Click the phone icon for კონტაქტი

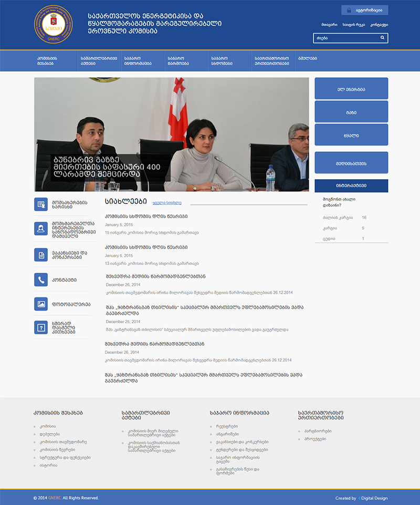click(41, 280)
